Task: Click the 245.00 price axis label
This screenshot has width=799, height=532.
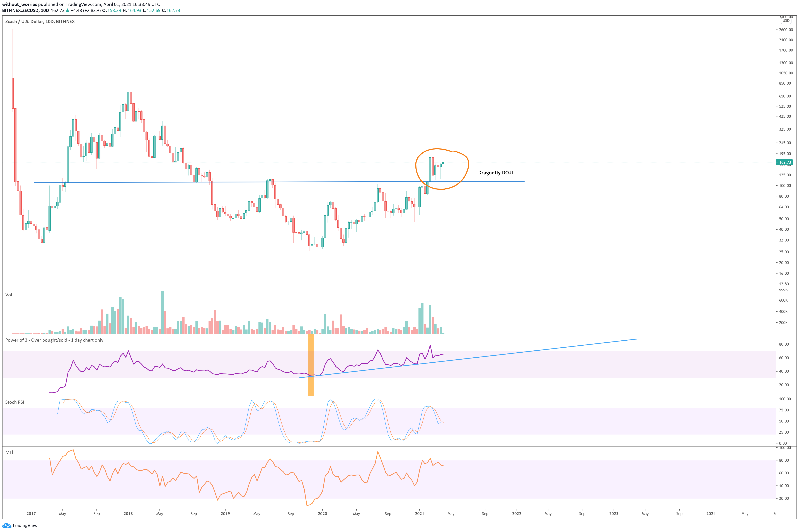Action: (785, 143)
